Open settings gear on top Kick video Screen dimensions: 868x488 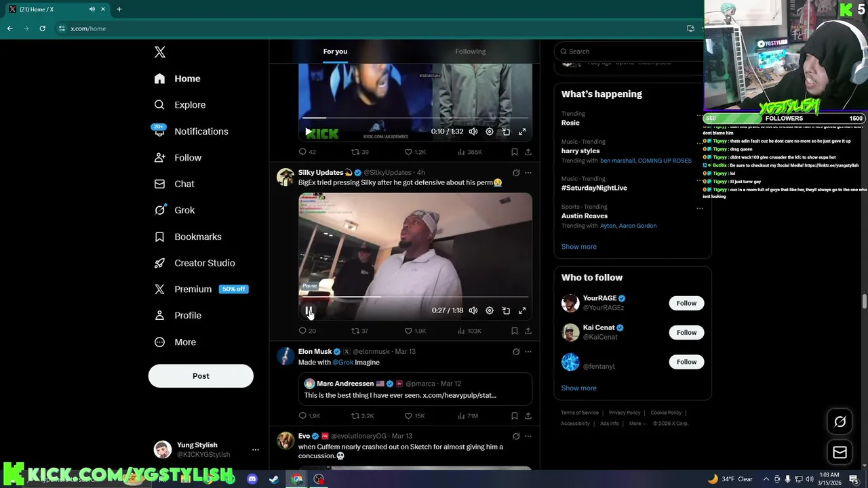[490, 131]
